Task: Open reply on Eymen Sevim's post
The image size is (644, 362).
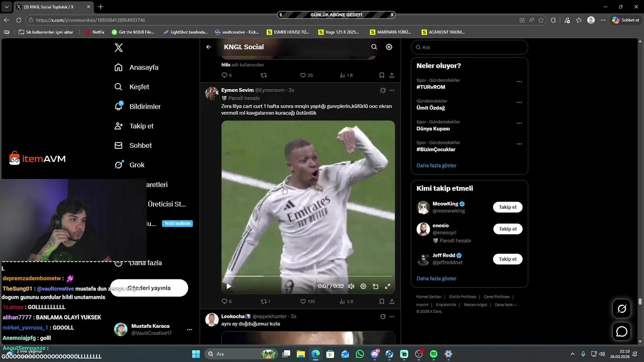Action: point(224,302)
